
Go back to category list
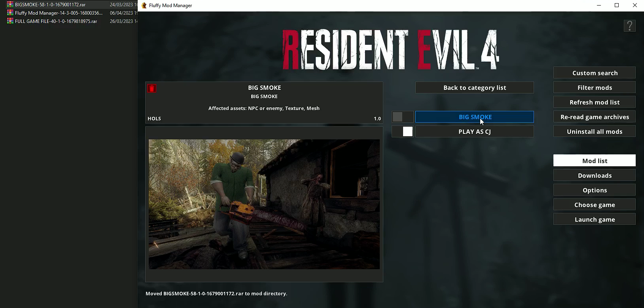(x=475, y=87)
